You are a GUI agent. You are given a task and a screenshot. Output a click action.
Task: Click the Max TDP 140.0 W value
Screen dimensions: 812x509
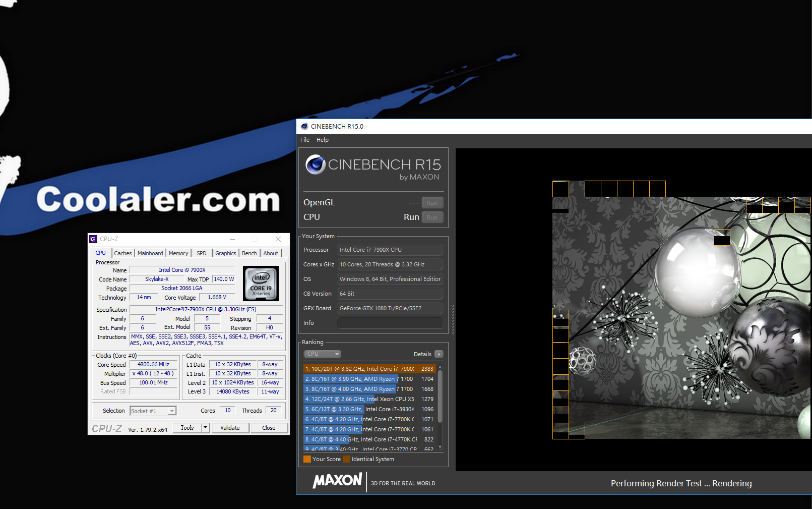[x=224, y=279]
